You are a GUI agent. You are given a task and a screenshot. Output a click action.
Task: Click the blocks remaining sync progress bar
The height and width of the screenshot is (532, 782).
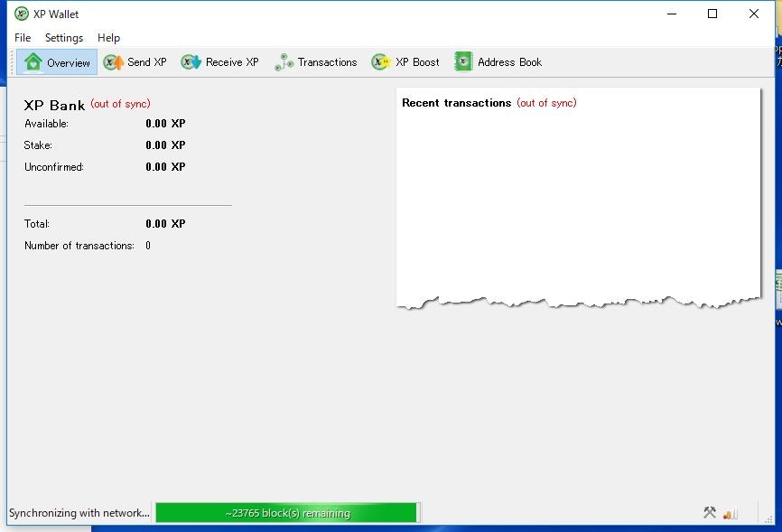[288, 513]
